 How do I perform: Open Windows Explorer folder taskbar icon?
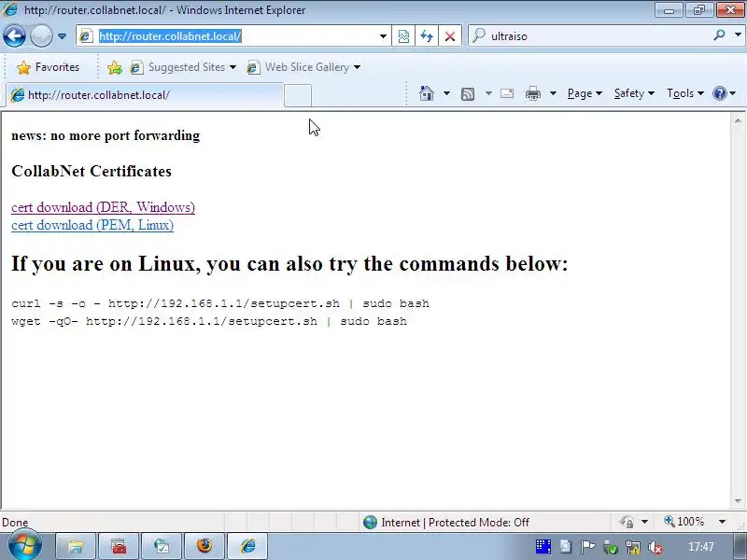pyautogui.click(x=76, y=546)
